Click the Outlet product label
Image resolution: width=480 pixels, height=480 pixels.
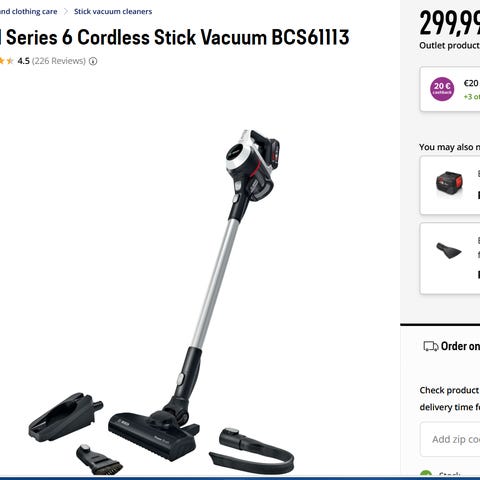click(x=449, y=46)
